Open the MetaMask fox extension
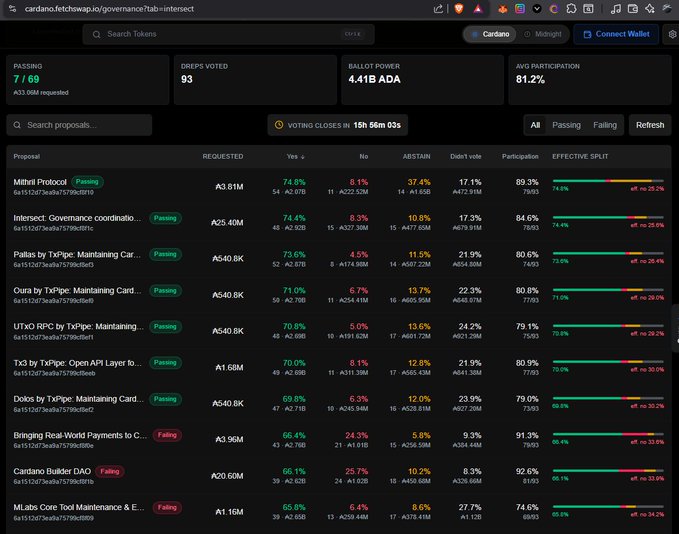Screen dimensions: 679x534 tap(502, 9)
